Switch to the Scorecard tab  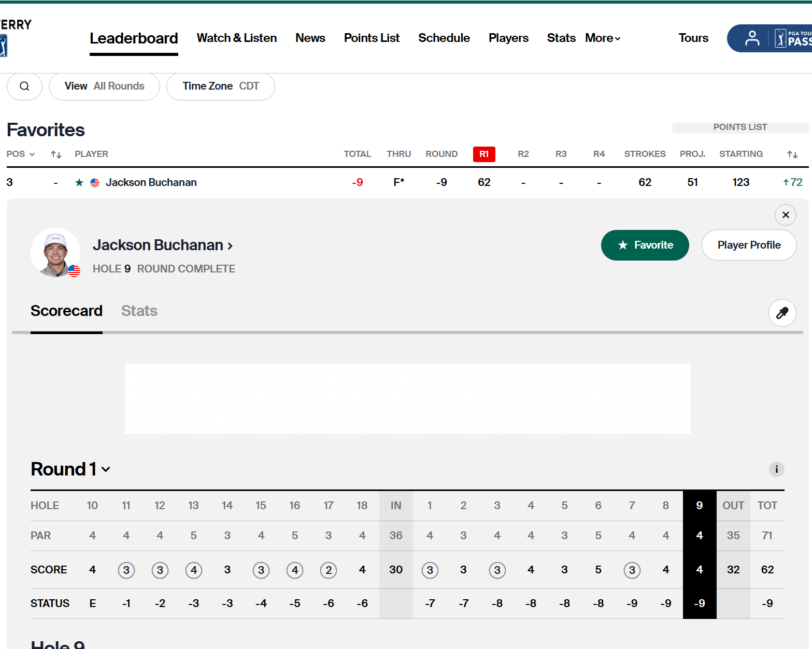pos(66,311)
